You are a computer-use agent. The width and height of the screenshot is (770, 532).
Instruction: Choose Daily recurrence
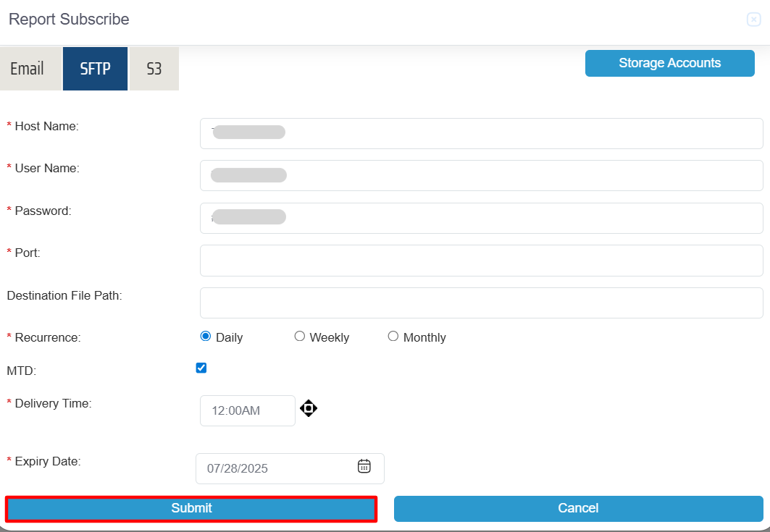click(206, 336)
